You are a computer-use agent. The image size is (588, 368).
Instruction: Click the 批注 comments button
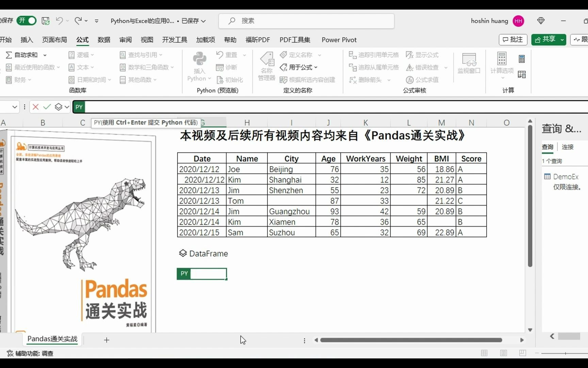(513, 40)
